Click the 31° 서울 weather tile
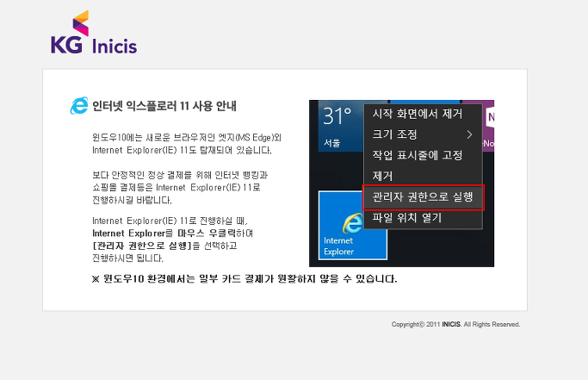Image resolution: width=588 pixels, height=380 pixels. [341, 126]
